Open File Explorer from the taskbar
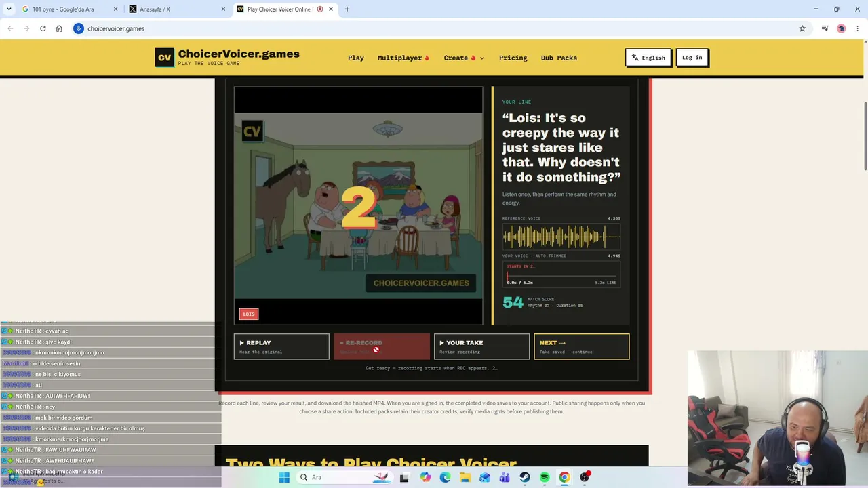 (x=465, y=477)
